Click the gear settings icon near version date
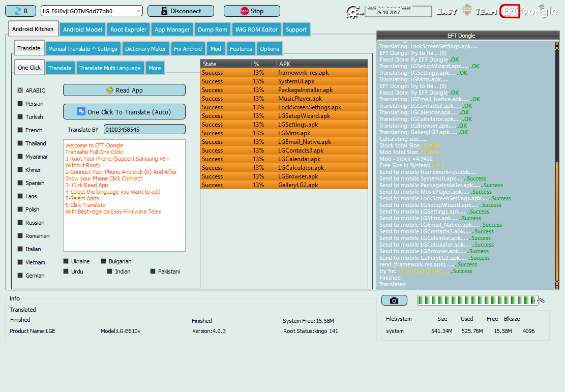This screenshot has width=565, height=392. pos(354,12)
